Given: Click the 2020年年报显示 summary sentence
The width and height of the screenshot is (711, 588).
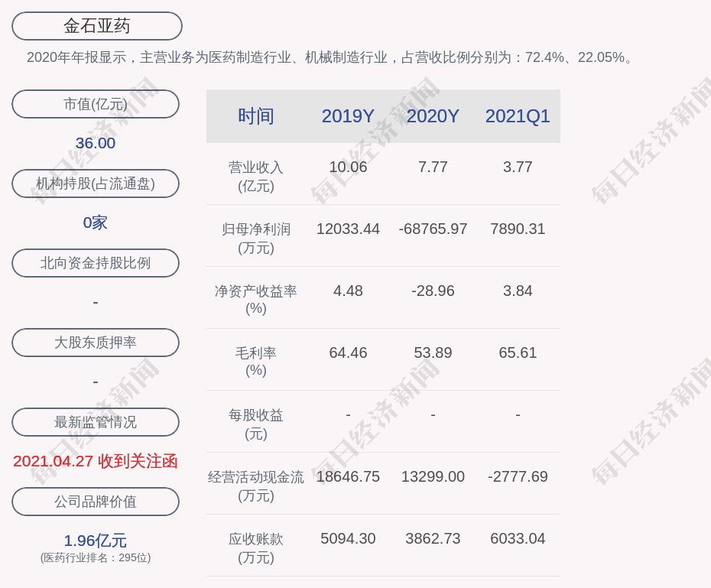Looking at the screenshot, I should tap(330, 57).
